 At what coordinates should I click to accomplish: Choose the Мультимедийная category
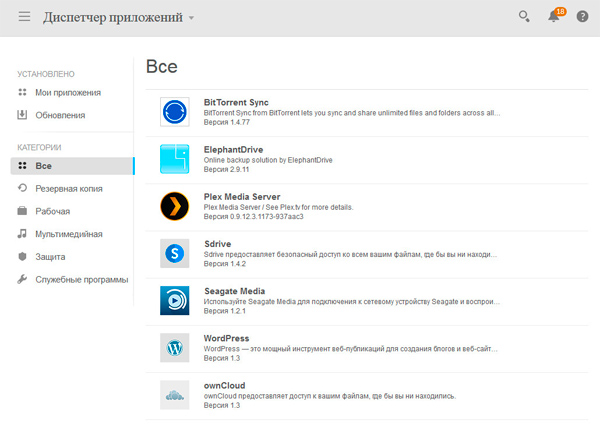pos(68,234)
